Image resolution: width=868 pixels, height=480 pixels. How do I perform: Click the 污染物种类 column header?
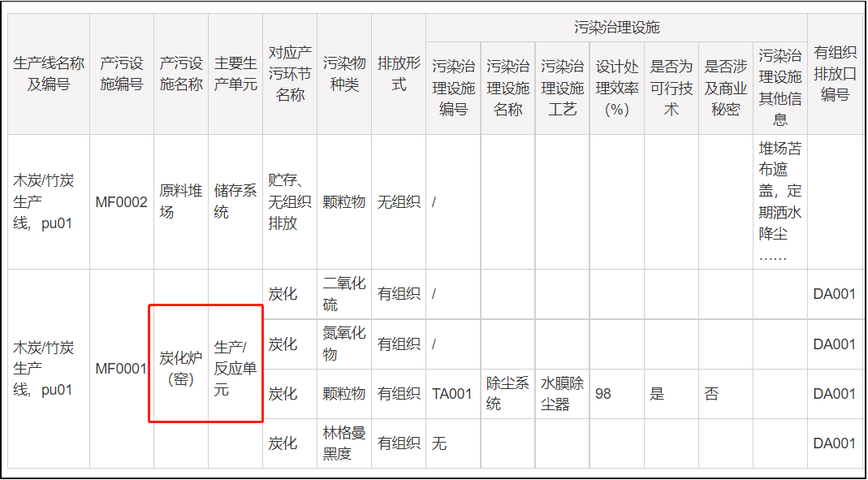[x=343, y=71]
